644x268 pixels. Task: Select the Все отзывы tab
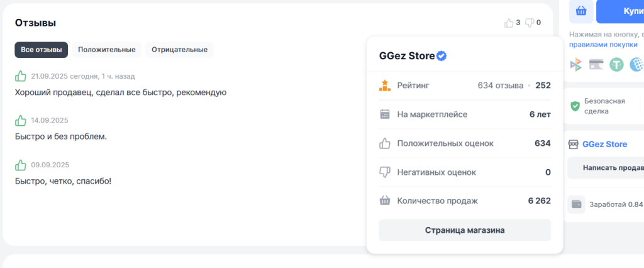[x=42, y=50]
